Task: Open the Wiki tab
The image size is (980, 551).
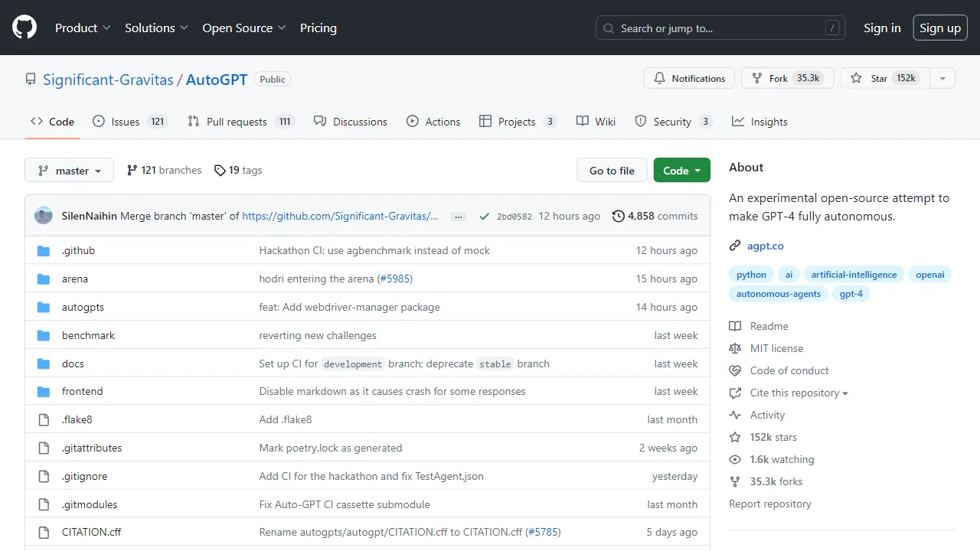Action: (x=596, y=122)
